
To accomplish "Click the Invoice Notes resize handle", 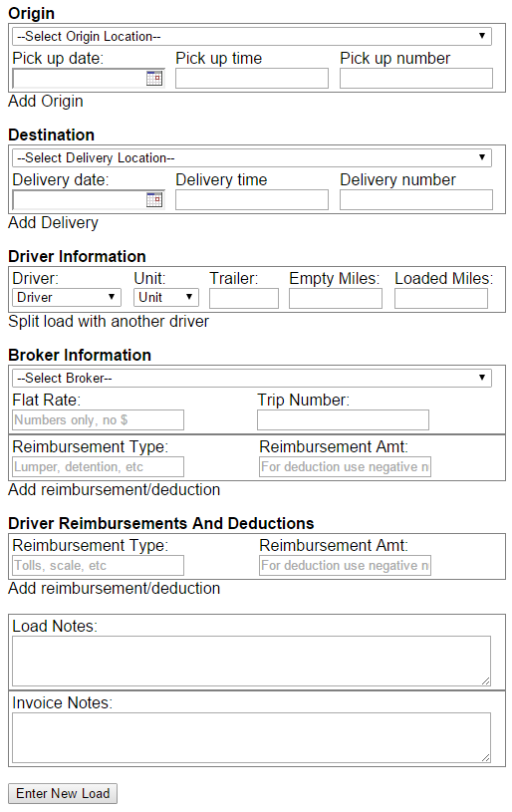I will point(485,757).
